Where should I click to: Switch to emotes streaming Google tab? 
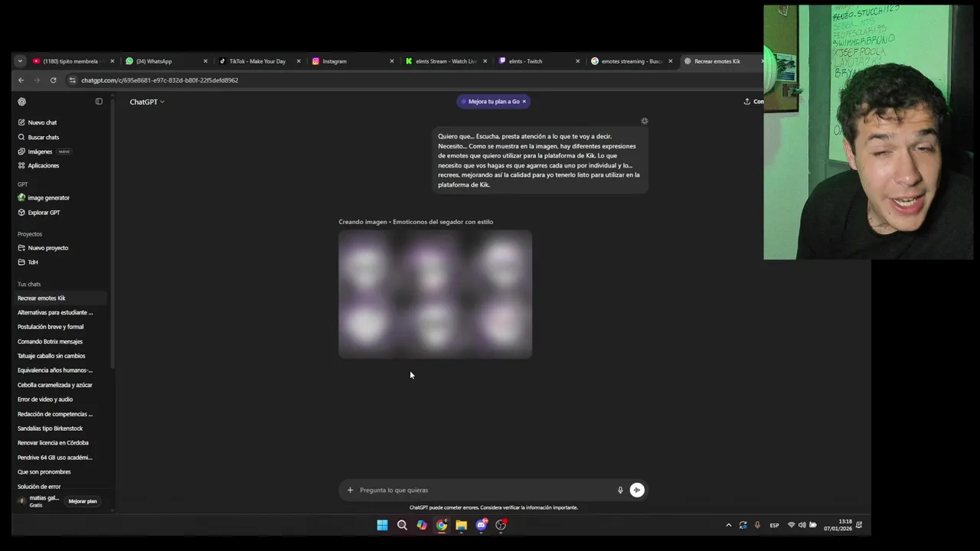point(632,61)
